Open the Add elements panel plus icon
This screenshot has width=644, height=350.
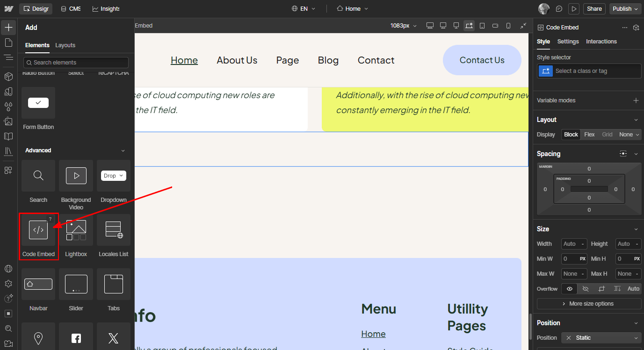coord(8,28)
